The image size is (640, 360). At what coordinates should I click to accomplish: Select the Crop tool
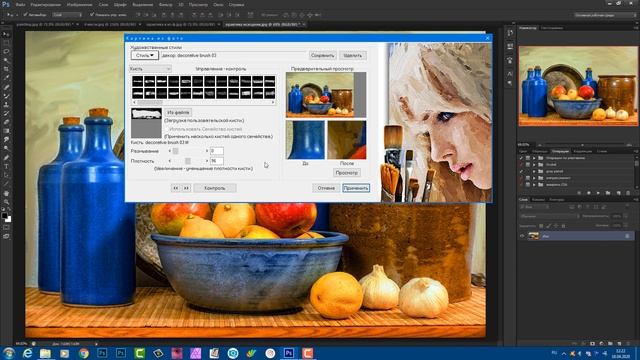coord(6,69)
